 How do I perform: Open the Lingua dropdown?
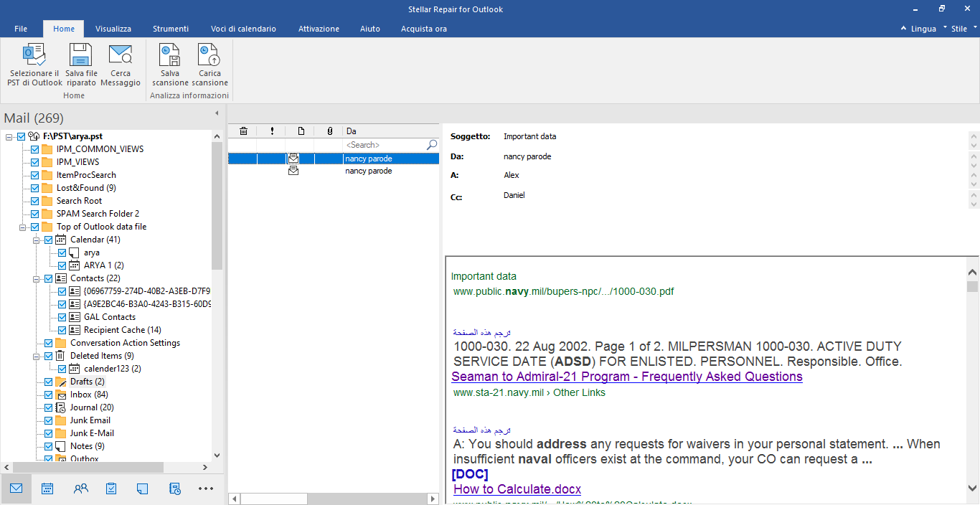(x=924, y=29)
